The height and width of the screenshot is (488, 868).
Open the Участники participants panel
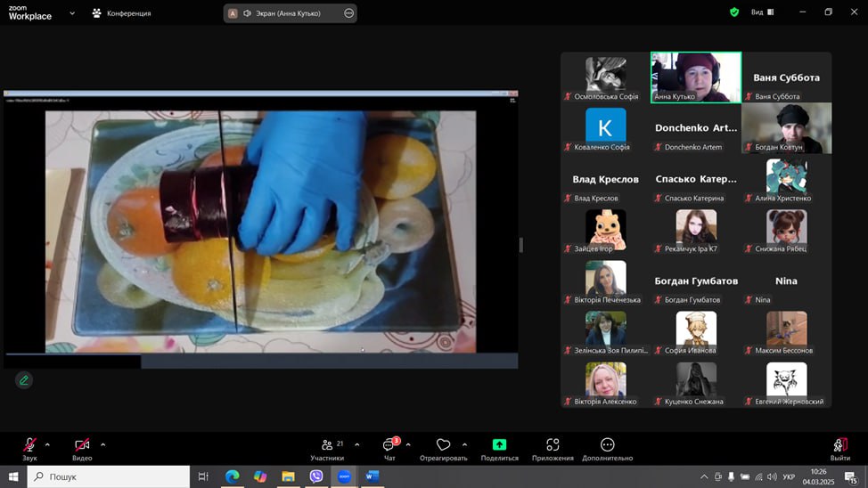tap(327, 447)
